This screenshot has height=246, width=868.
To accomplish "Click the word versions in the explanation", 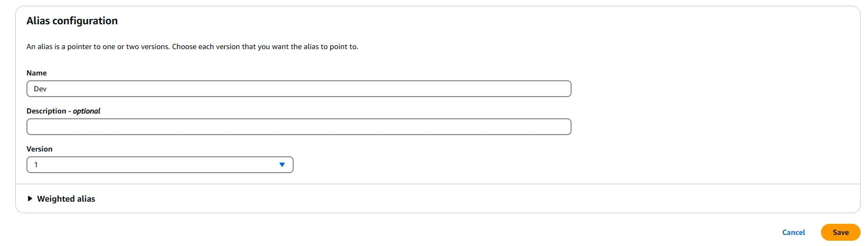I will 155,46.
